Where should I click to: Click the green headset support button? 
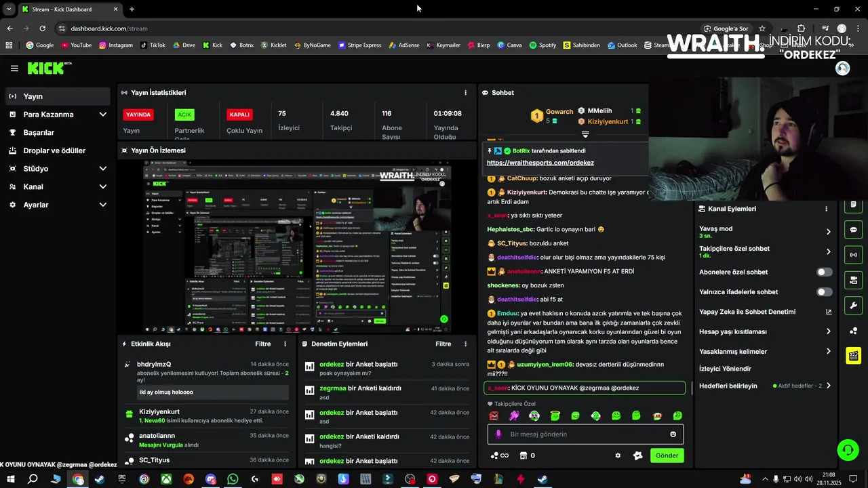847,449
